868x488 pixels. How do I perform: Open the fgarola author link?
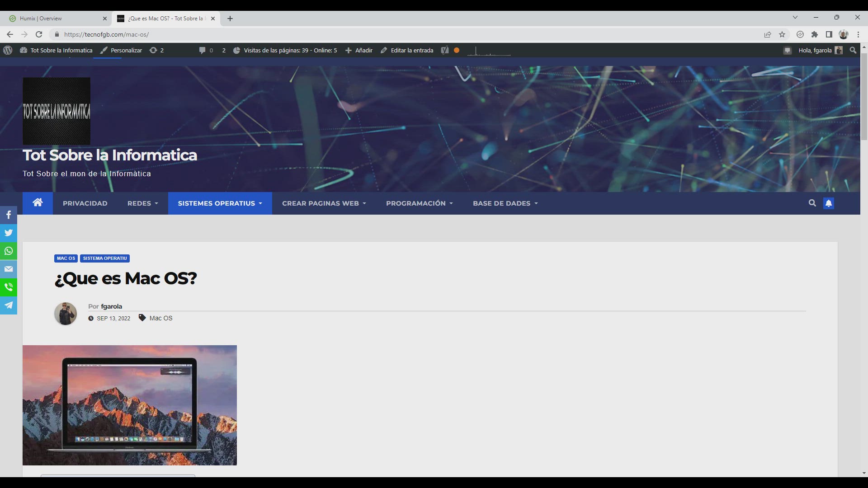click(111, 306)
